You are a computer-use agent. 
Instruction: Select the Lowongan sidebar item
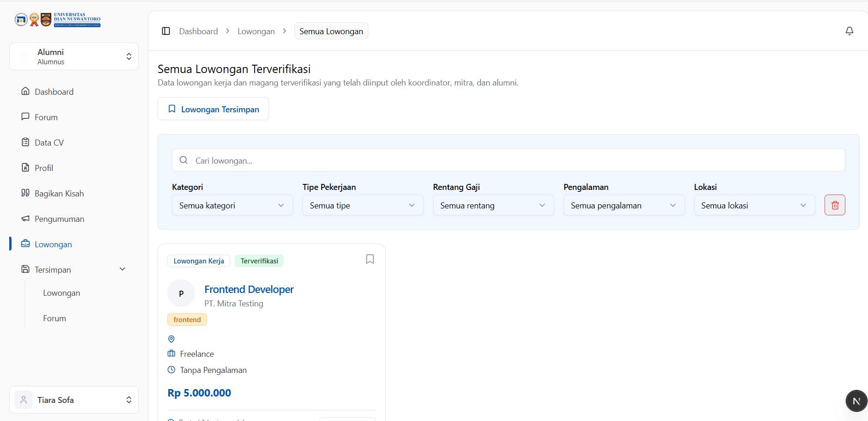click(74, 244)
